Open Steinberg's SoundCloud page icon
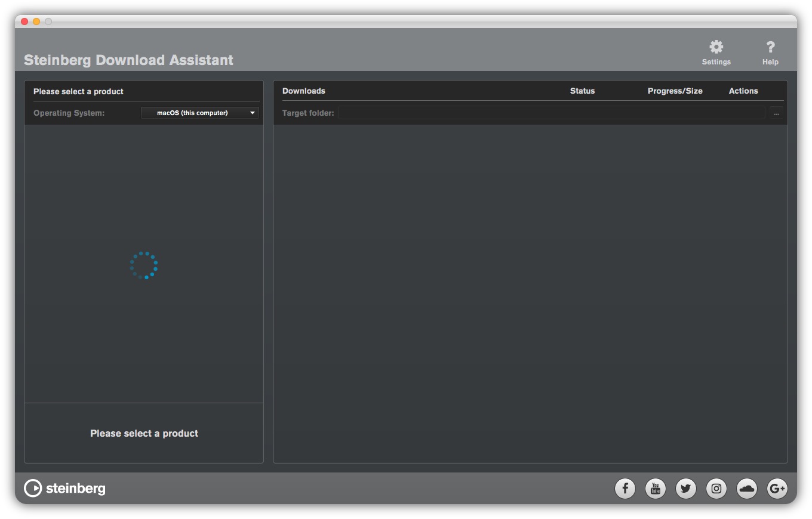The image size is (812, 519). pos(747,489)
